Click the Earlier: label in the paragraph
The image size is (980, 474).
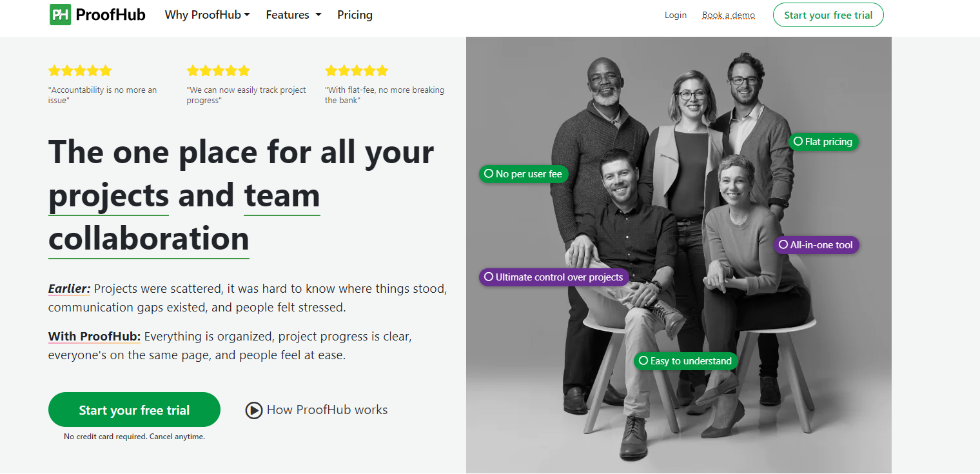(x=70, y=288)
